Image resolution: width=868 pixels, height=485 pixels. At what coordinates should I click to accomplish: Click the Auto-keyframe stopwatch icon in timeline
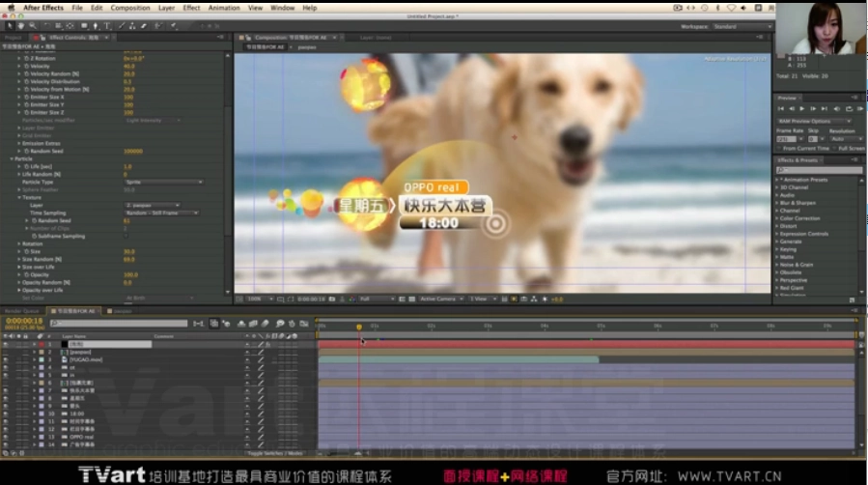292,324
